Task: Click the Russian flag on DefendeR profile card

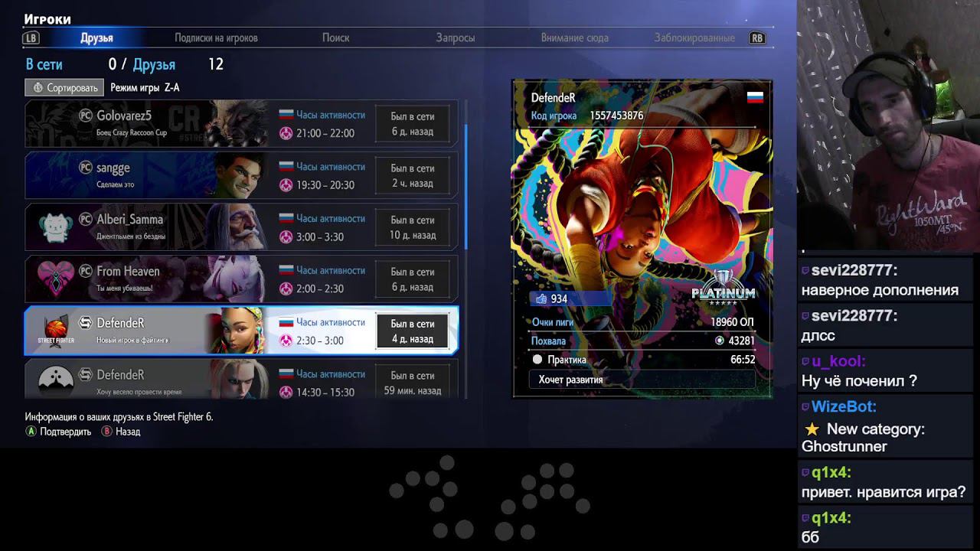Action: (755, 97)
